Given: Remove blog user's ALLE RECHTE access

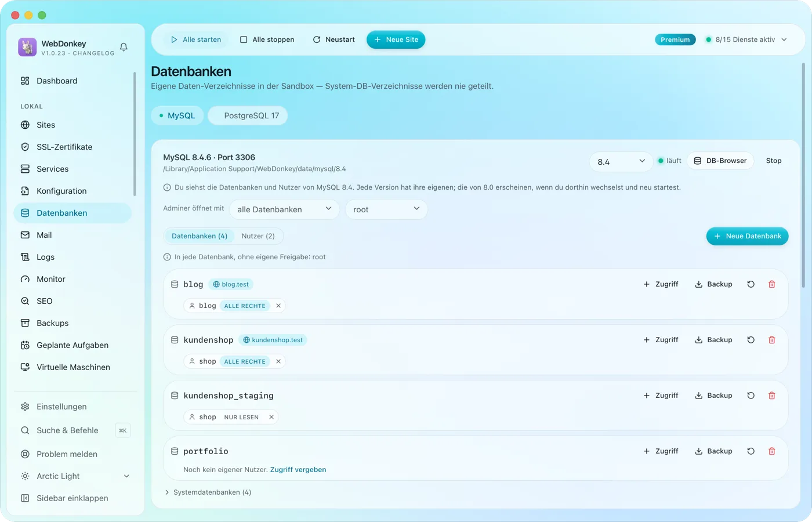Looking at the screenshot, I should tap(278, 306).
